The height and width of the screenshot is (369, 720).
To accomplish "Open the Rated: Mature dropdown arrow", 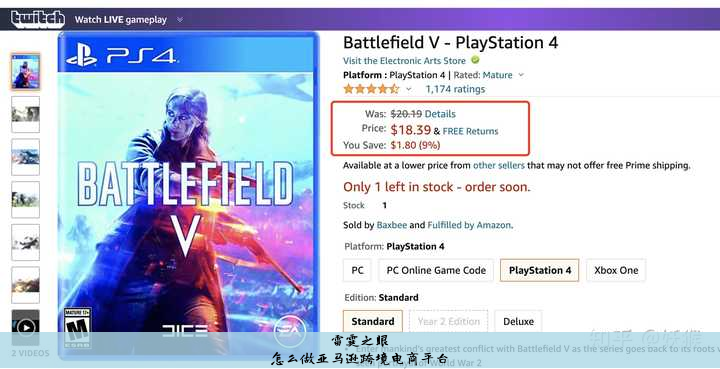I will point(521,75).
